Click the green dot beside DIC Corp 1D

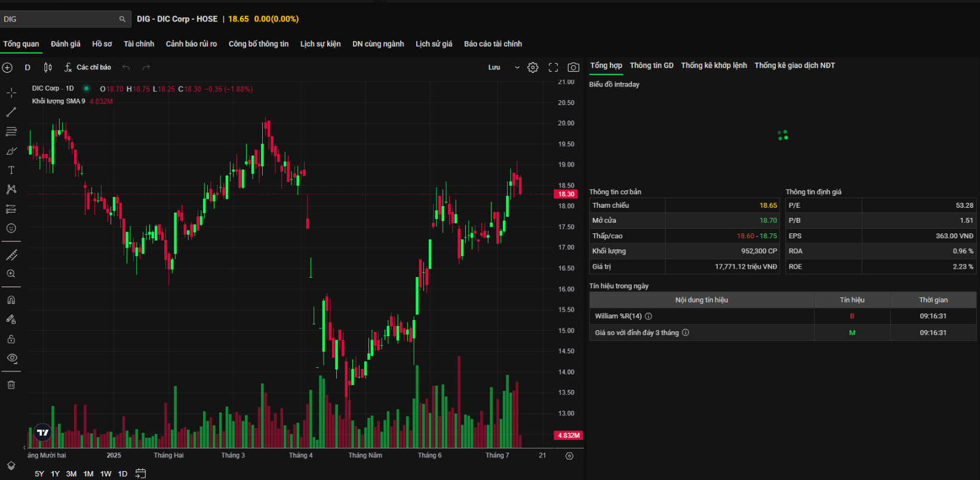(x=87, y=88)
